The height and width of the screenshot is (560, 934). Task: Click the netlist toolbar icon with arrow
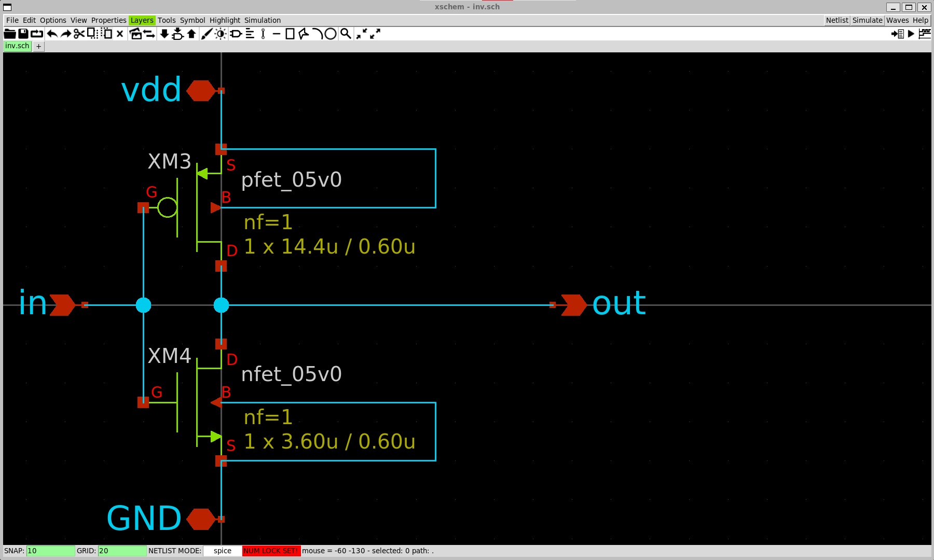pyautogui.click(x=897, y=34)
